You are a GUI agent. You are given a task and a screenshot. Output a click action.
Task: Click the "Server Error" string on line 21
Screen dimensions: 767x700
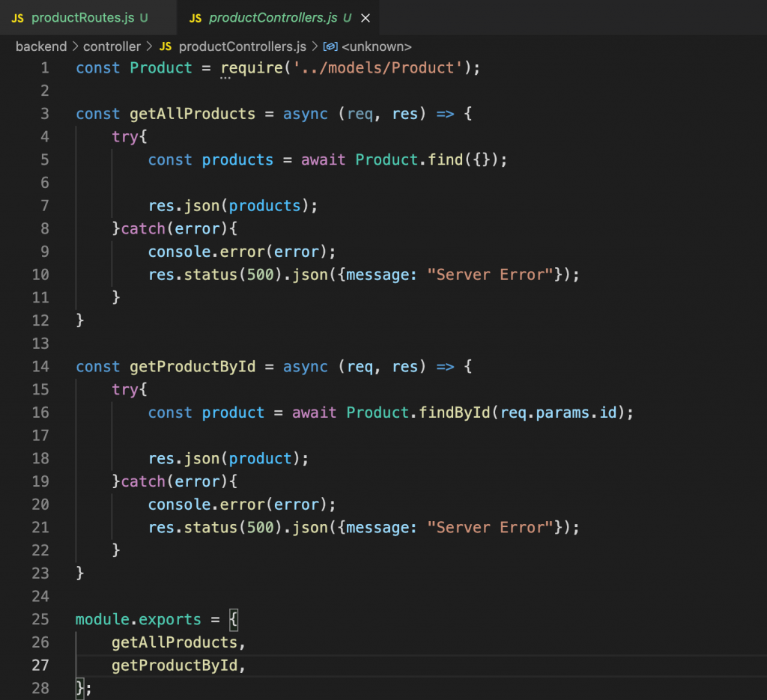pyautogui.click(x=490, y=528)
